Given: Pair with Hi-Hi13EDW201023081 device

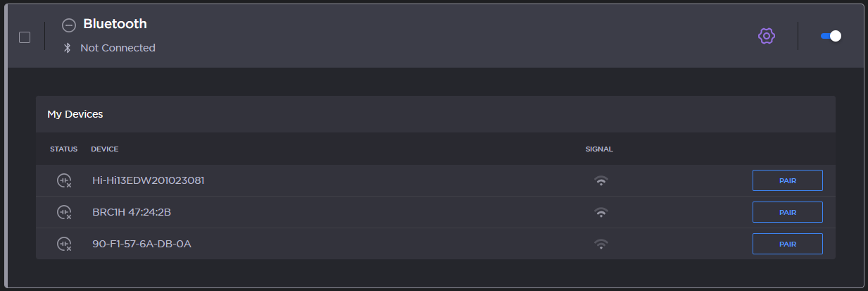Looking at the screenshot, I should (x=787, y=180).
